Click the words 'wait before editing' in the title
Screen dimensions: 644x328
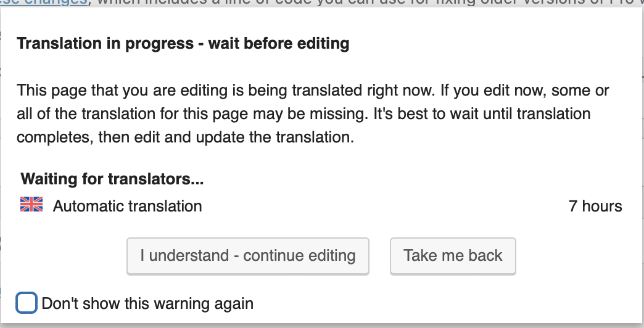point(279,44)
